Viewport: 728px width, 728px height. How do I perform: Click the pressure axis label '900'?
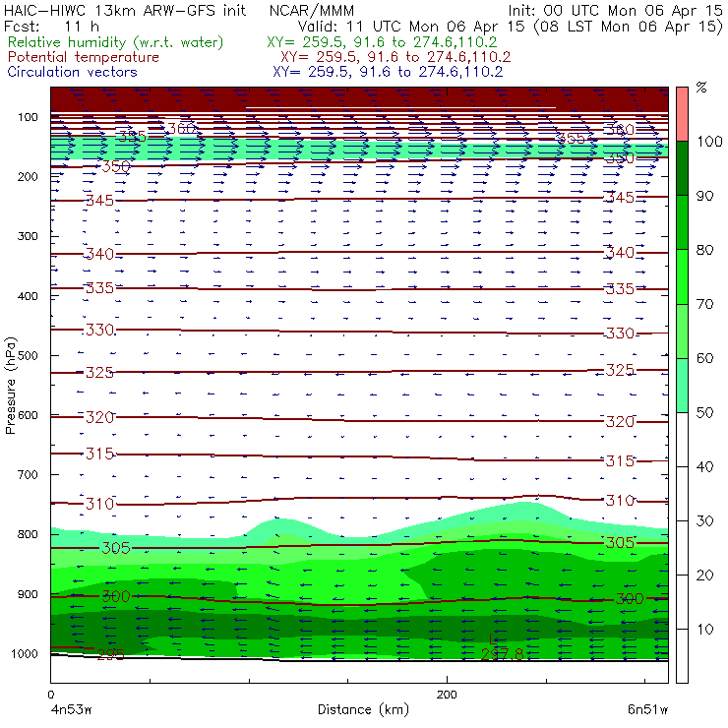(x=28, y=594)
